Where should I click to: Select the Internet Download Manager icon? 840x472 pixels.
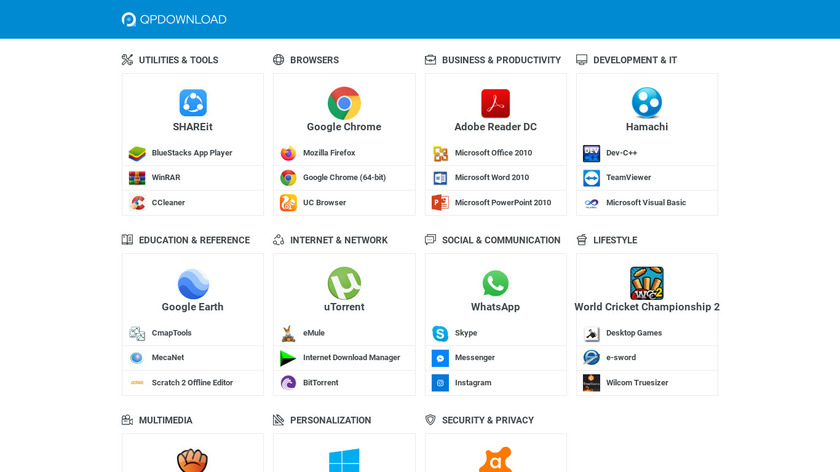(x=288, y=358)
